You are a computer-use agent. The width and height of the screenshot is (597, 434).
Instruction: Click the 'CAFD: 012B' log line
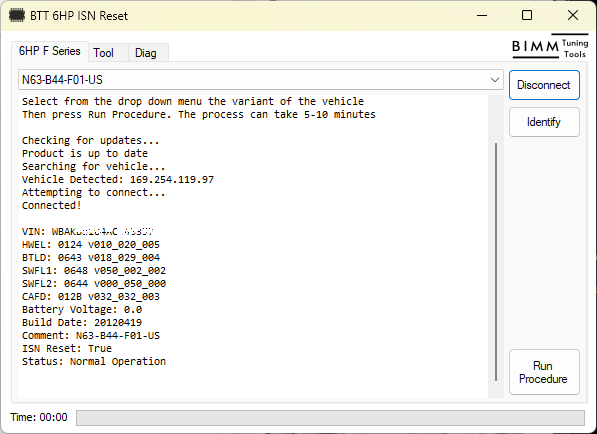pos(91,296)
